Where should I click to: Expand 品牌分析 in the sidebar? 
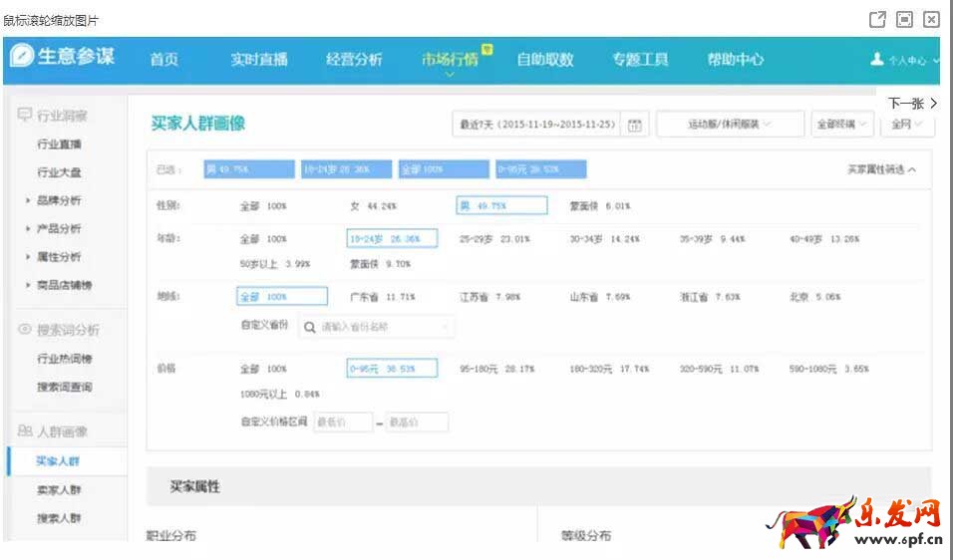(59, 200)
